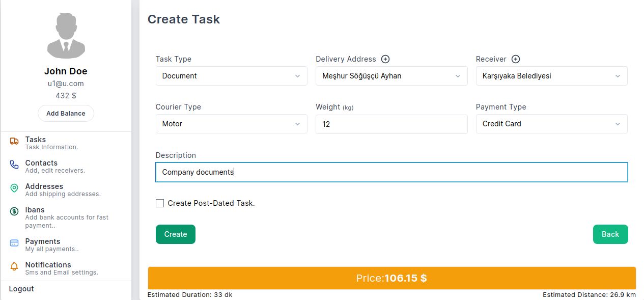Screen dimensions: 644x300
Task: Open the Receiver dropdown
Action: click(551, 76)
